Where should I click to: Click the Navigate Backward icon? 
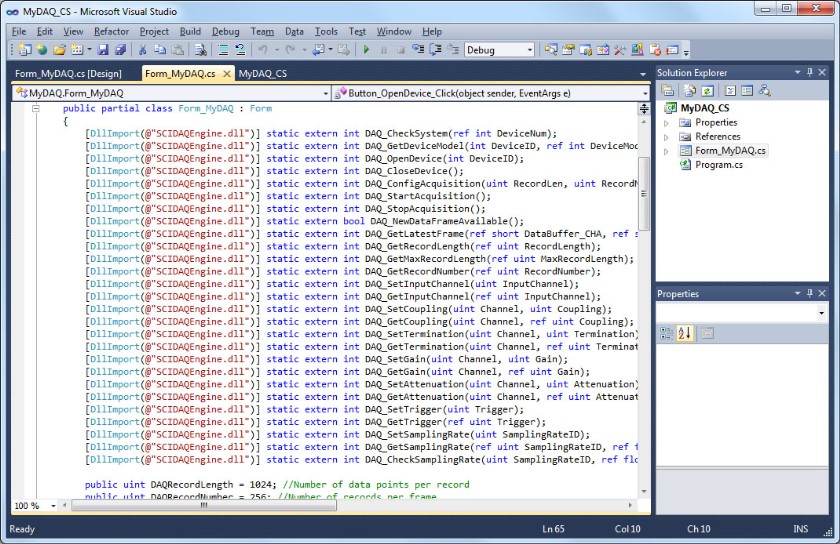[x=318, y=50]
